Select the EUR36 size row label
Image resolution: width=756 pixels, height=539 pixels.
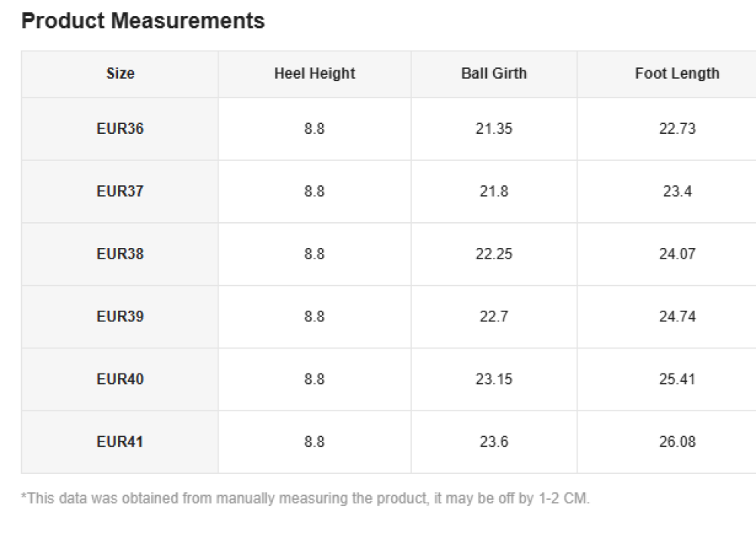coord(120,129)
